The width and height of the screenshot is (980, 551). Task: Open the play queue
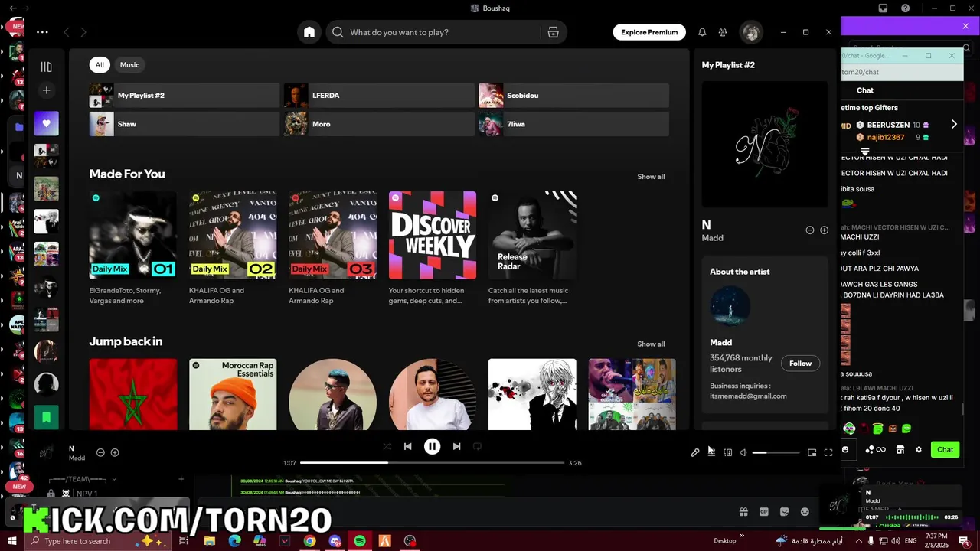711,453
